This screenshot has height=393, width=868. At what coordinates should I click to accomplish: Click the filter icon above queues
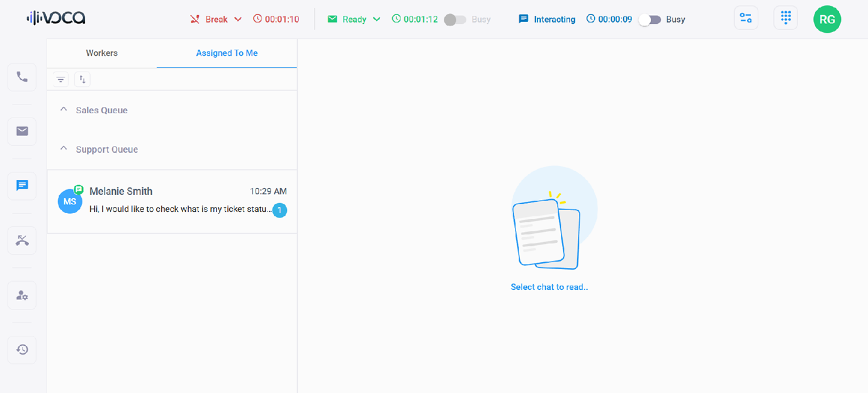pos(60,79)
